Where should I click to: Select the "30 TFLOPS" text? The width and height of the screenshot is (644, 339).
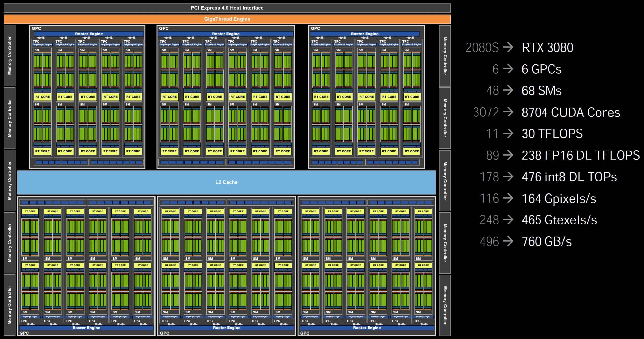tap(552, 134)
